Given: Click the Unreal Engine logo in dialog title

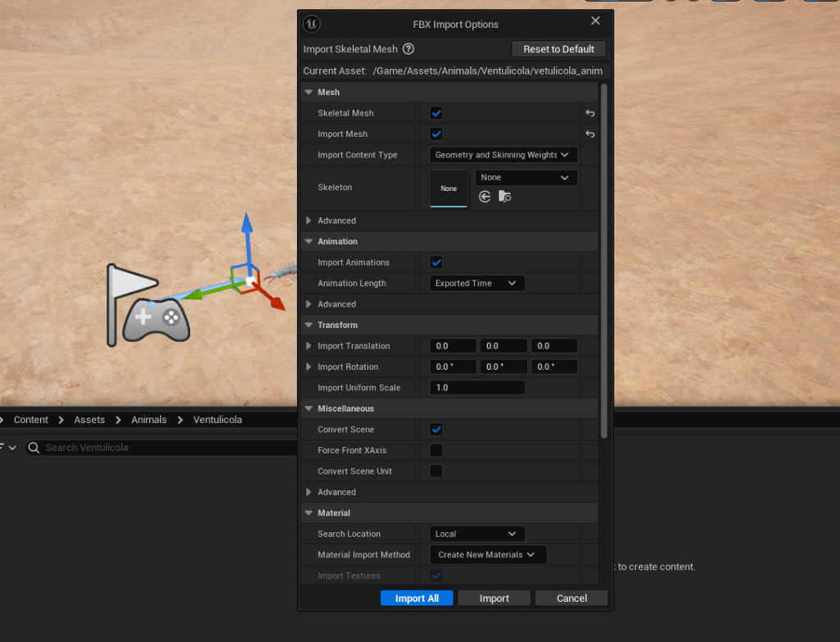Looking at the screenshot, I should 313,24.
